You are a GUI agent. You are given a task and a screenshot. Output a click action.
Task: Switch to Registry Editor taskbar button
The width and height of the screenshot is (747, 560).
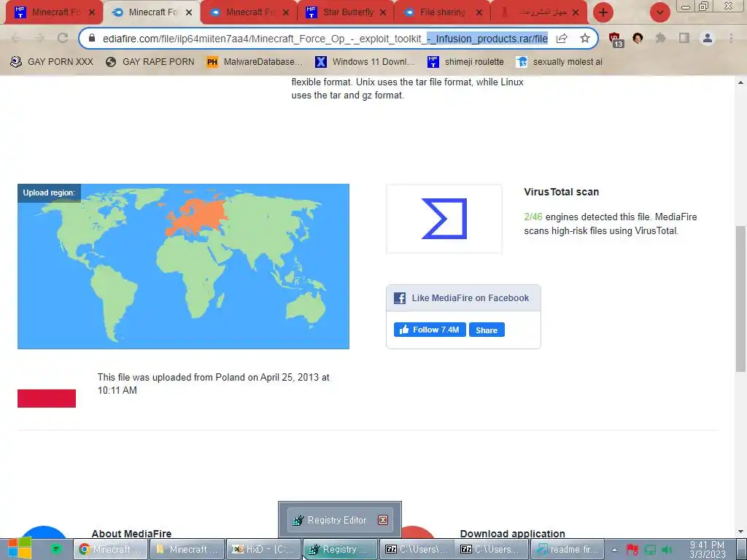340,549
